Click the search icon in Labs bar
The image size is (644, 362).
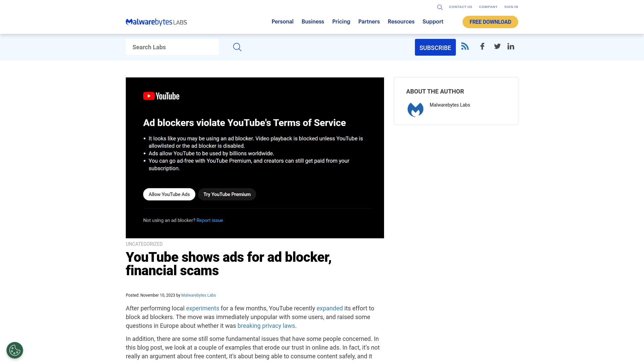237,47
